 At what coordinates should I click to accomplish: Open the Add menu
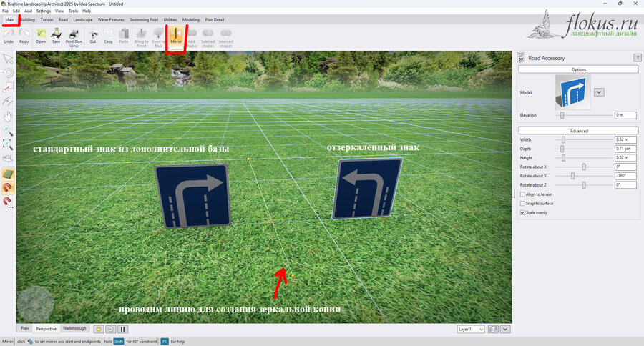[28, 11]
